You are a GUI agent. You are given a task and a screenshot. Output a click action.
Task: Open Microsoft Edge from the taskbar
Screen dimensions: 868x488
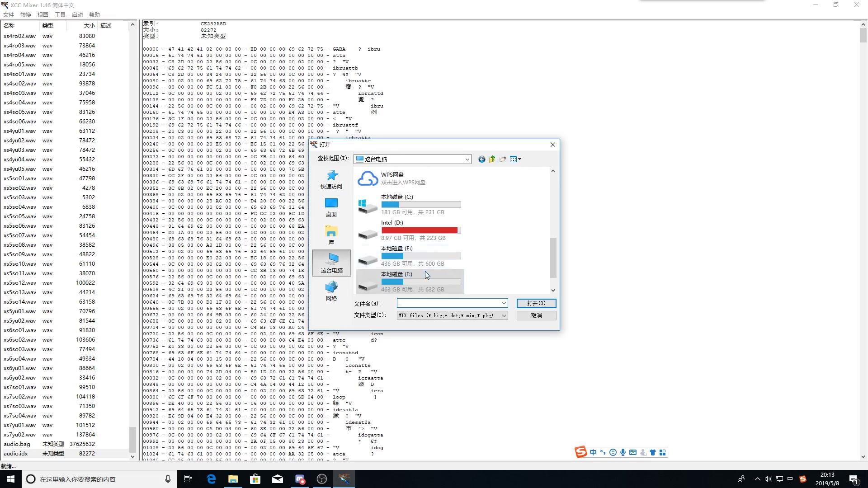click(x=211, y=479)
